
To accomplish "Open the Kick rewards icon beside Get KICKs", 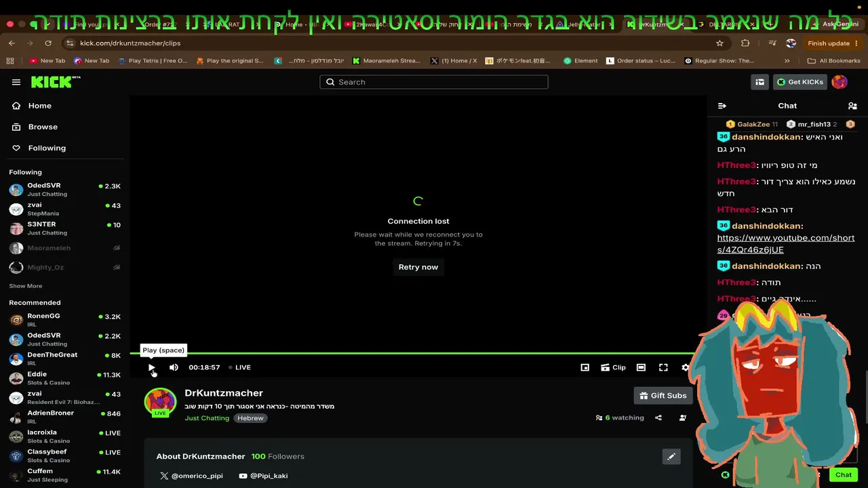I will tap(759, 82).
